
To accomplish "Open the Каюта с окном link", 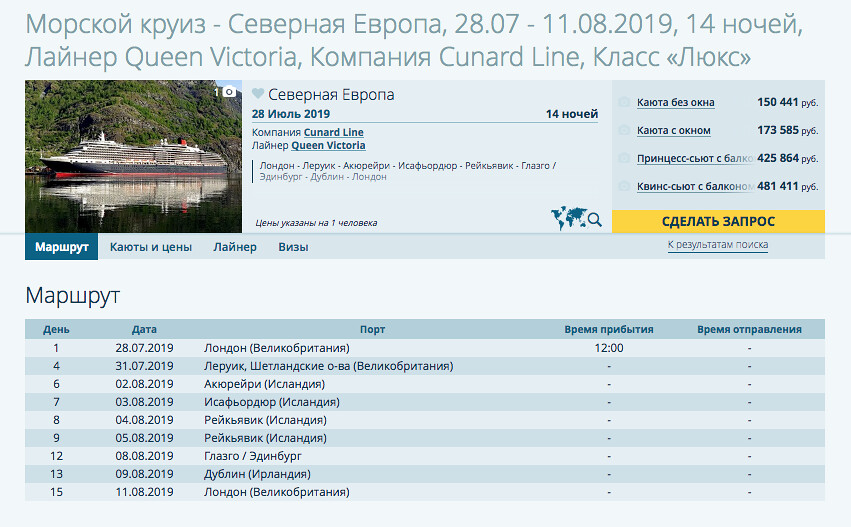I will pyautogui.click(x=674, y=131).
